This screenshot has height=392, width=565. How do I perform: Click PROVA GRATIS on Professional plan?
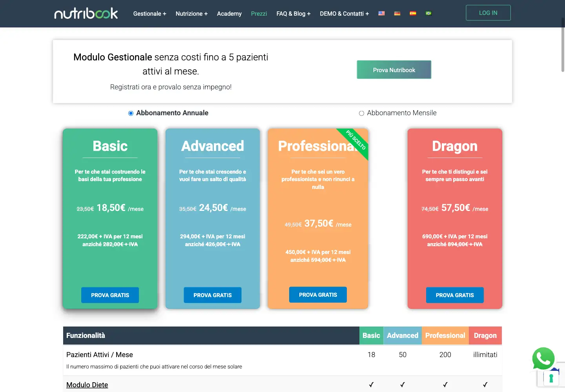tap(318, 295)
